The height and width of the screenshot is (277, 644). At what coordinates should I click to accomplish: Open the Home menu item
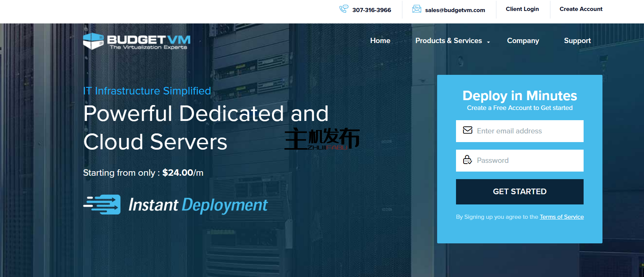point(380,41)
